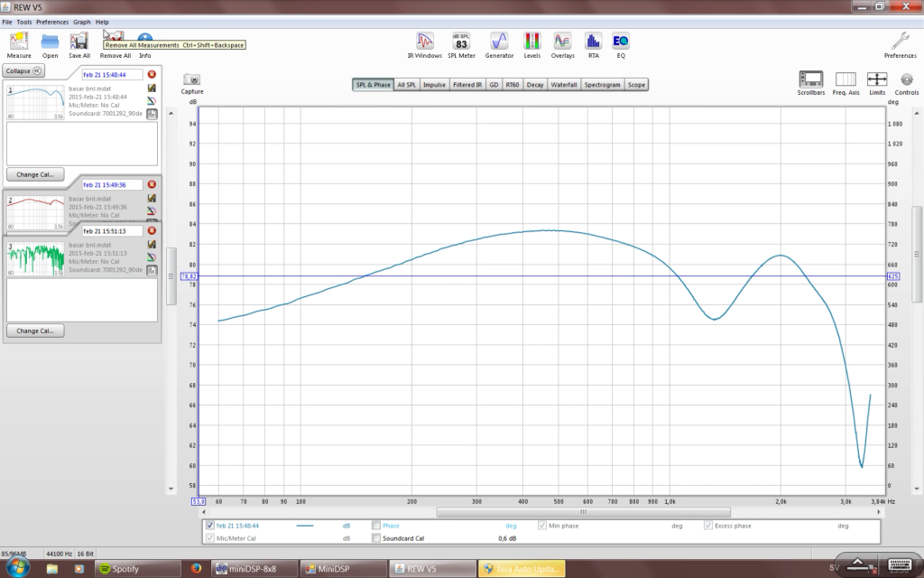The width and height of the screenshot is (924, 578).
Task: Remove measurement feb 21 15:49:36 with red X
Action: pos(152,184)
